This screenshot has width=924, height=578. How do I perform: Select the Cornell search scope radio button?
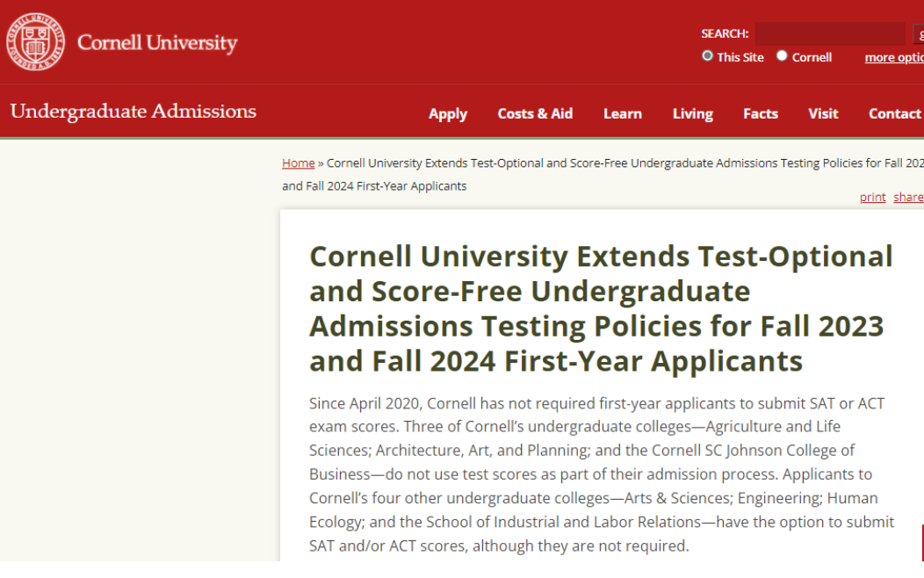click(x=782, y=56)
